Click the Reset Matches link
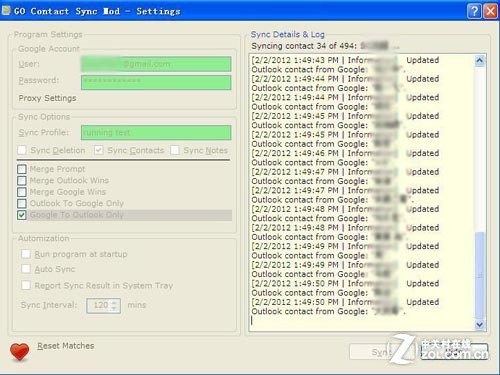Viewport: 500px width, 375px height. tap(66, 346)
